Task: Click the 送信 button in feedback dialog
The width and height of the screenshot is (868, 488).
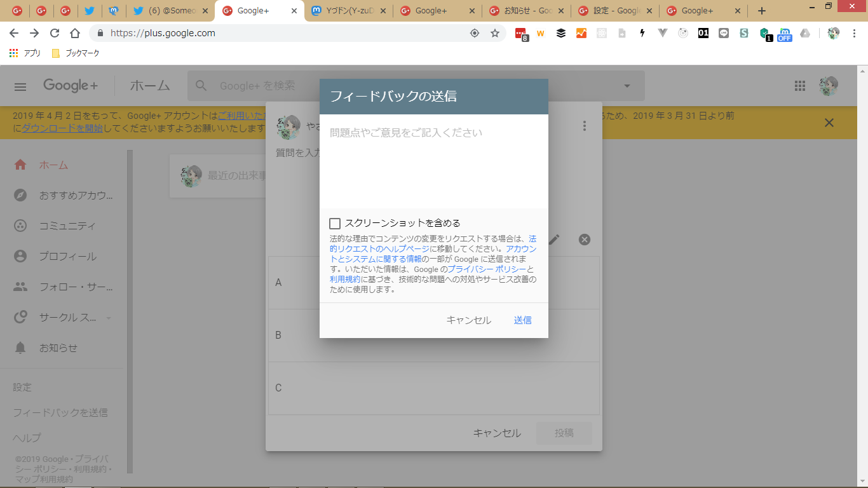Action: point(522,320)
